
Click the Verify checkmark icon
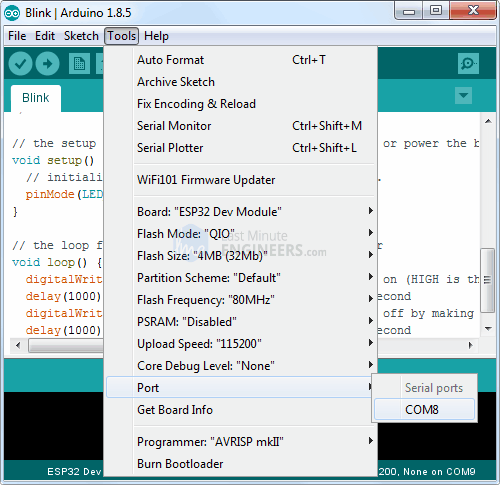[x=20, y=63]
